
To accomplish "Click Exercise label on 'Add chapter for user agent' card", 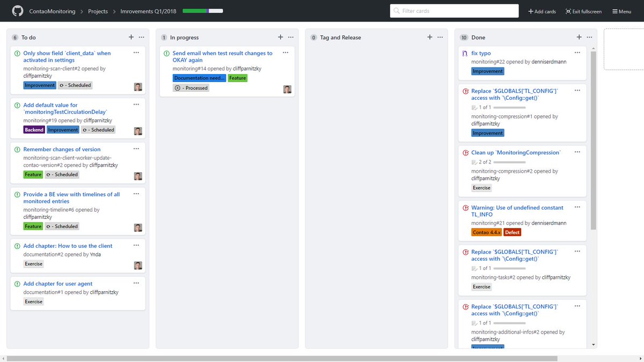I will pos(34,301).
